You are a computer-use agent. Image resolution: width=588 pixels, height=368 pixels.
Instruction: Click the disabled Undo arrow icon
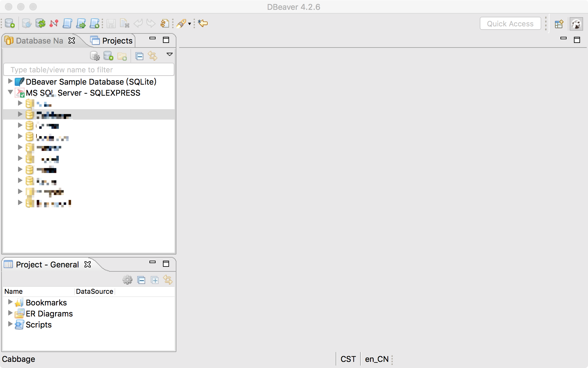[138, 23]
